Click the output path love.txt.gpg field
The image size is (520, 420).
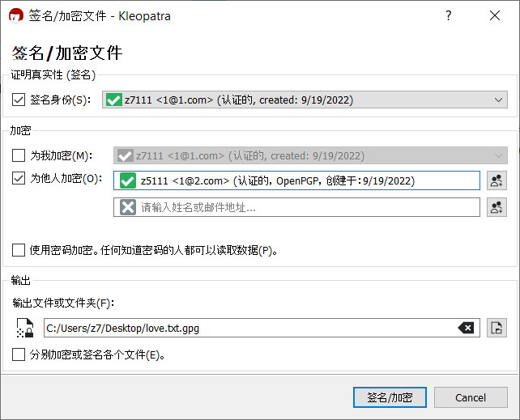pos(262,328)
